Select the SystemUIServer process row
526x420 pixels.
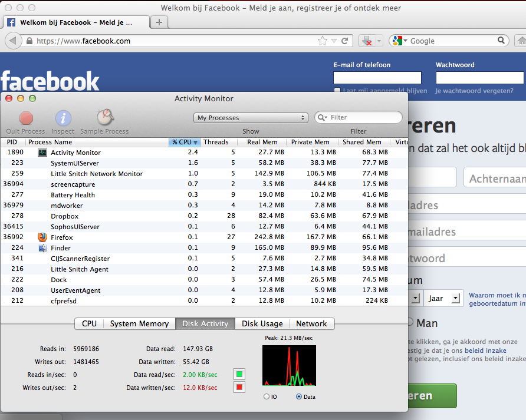pos(204,163)
